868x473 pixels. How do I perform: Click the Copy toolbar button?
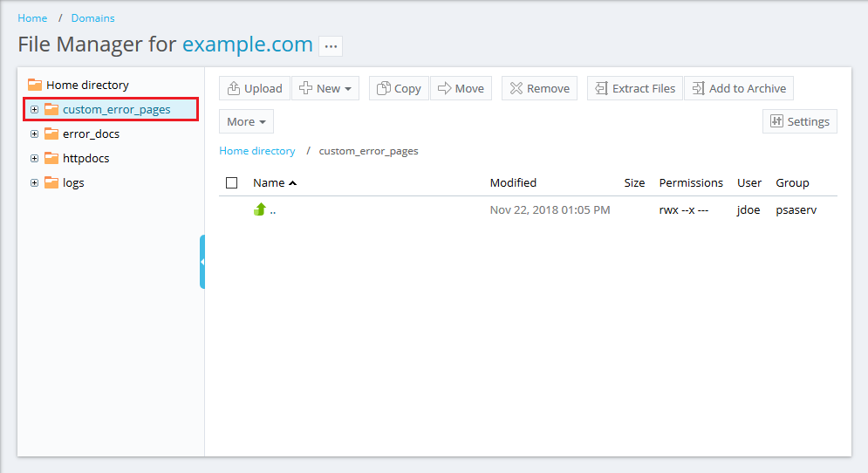399,88
